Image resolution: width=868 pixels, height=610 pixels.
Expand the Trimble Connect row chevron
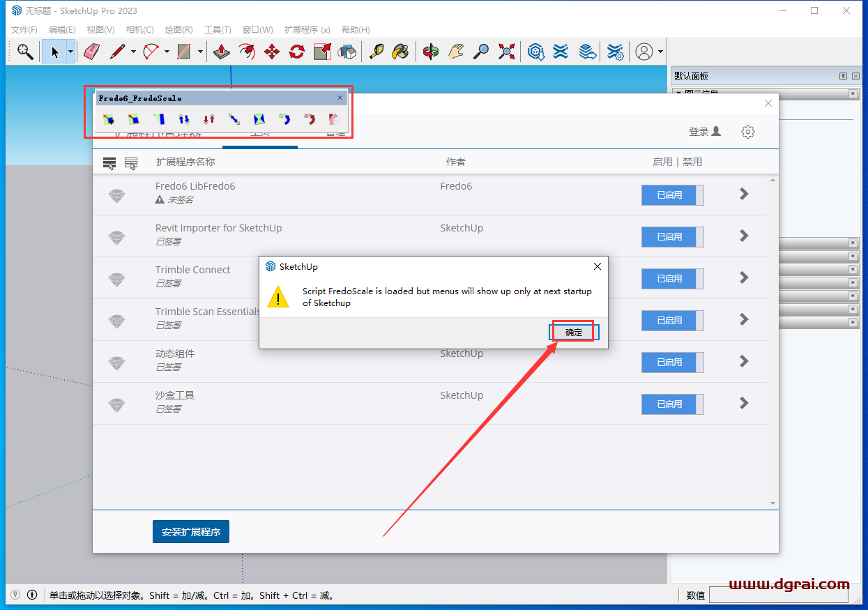[744, 277]
